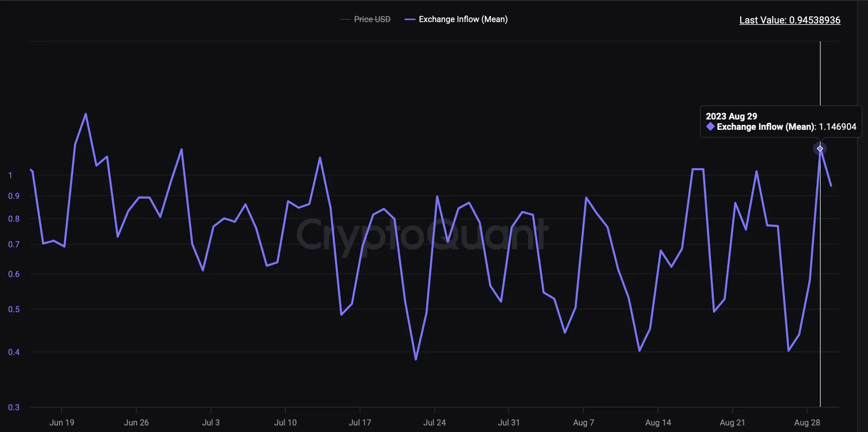Screen dimensions: 868x432
Task: Click the Jul 31 x-axis date label
Action: point(508,422)
